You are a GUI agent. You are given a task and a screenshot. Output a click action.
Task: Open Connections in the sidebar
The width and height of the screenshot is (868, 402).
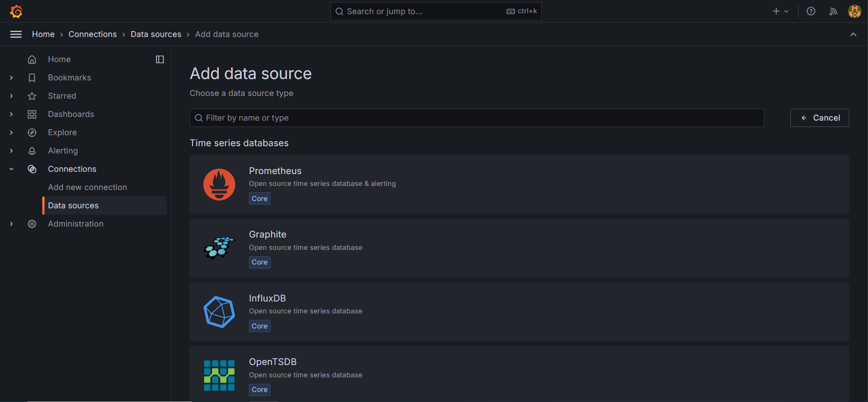point(72,169)
